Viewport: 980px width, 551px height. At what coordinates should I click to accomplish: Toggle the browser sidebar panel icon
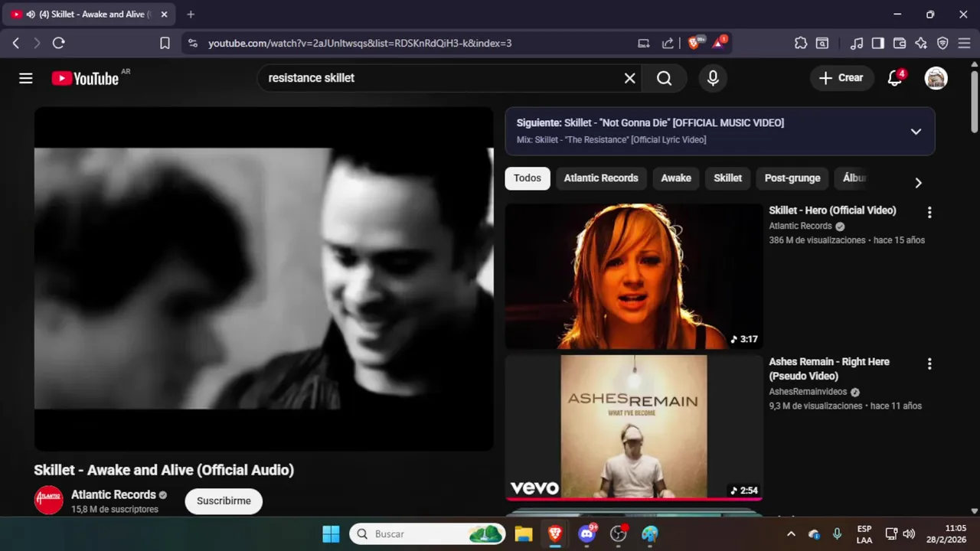(878, 44)
